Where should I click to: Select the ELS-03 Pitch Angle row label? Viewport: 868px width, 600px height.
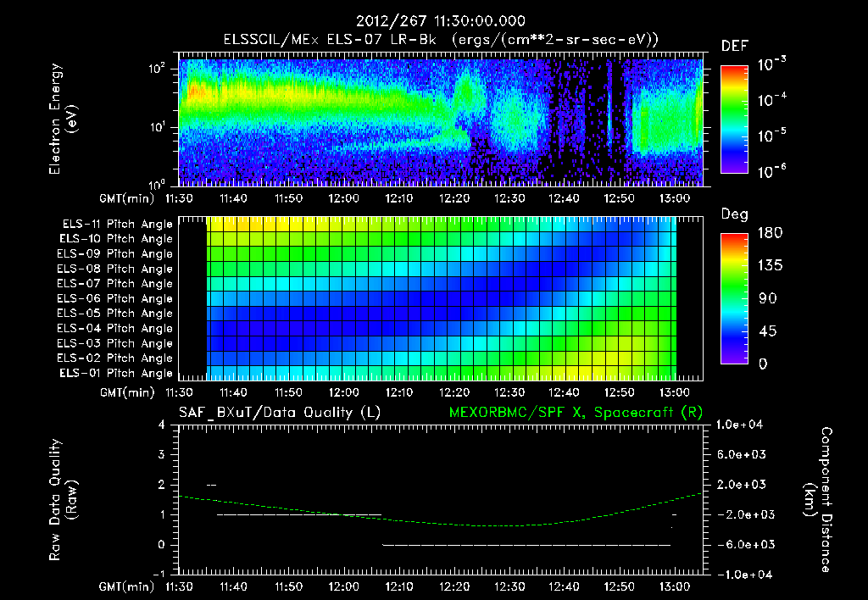[x=114, y=344]
